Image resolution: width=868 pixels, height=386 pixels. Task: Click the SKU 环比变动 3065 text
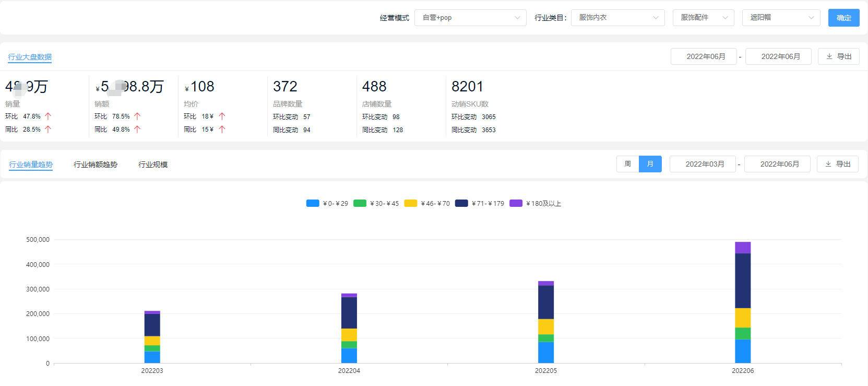pos(473,117)
